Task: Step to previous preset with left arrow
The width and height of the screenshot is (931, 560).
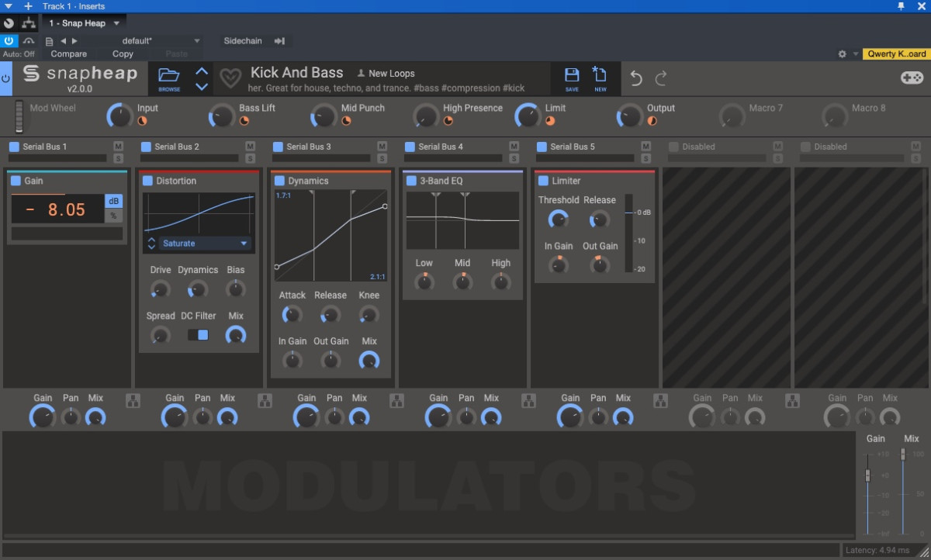Action: [64, 40]
